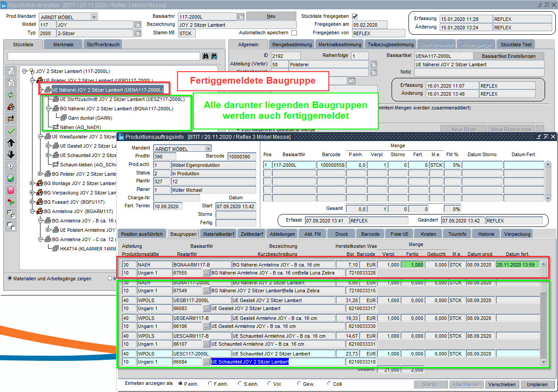Enable the Automatisch speichern checkbox

tap(294, 33)
